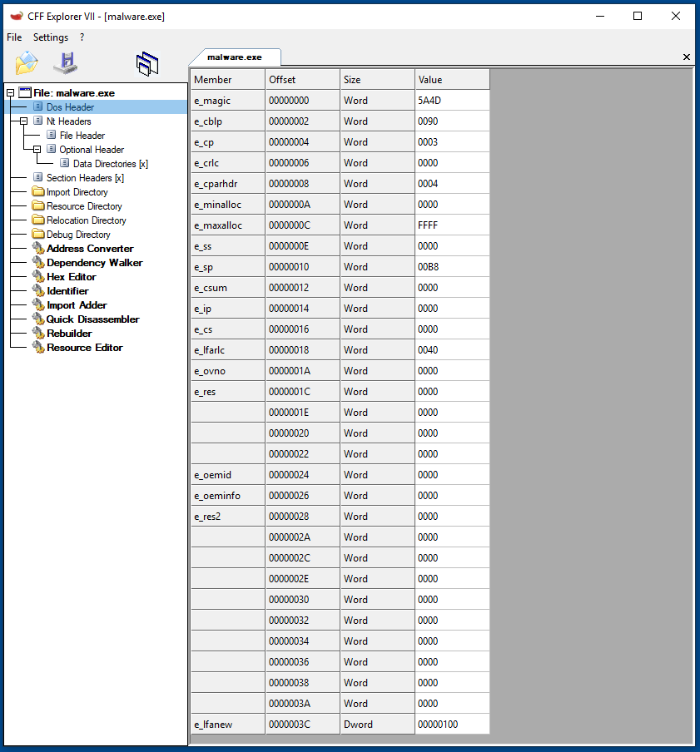Click the Member column header
Image resolution: width=700 pixels, height=752 pixels.
click(x=228, y=80)
